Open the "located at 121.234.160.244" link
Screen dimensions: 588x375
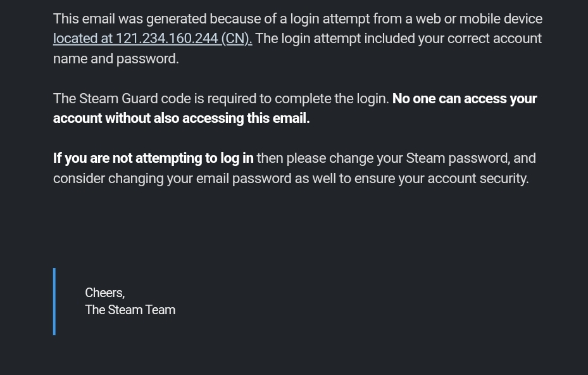(135, 39)
